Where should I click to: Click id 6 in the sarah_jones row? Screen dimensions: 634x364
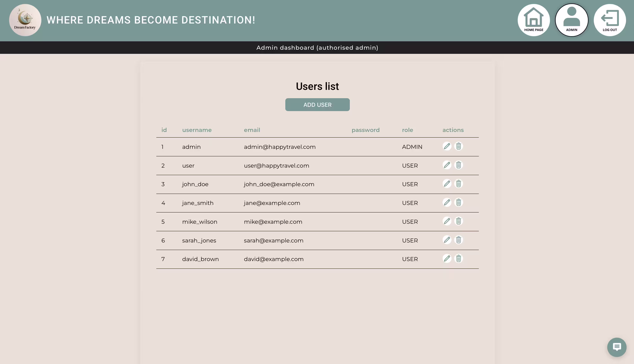(x=163, y=241)
